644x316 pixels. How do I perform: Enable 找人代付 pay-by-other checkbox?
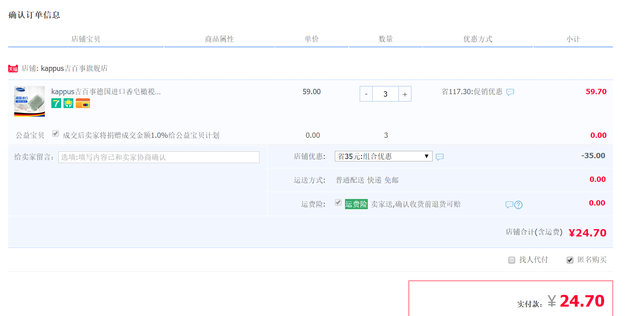[x=512, y=260]
